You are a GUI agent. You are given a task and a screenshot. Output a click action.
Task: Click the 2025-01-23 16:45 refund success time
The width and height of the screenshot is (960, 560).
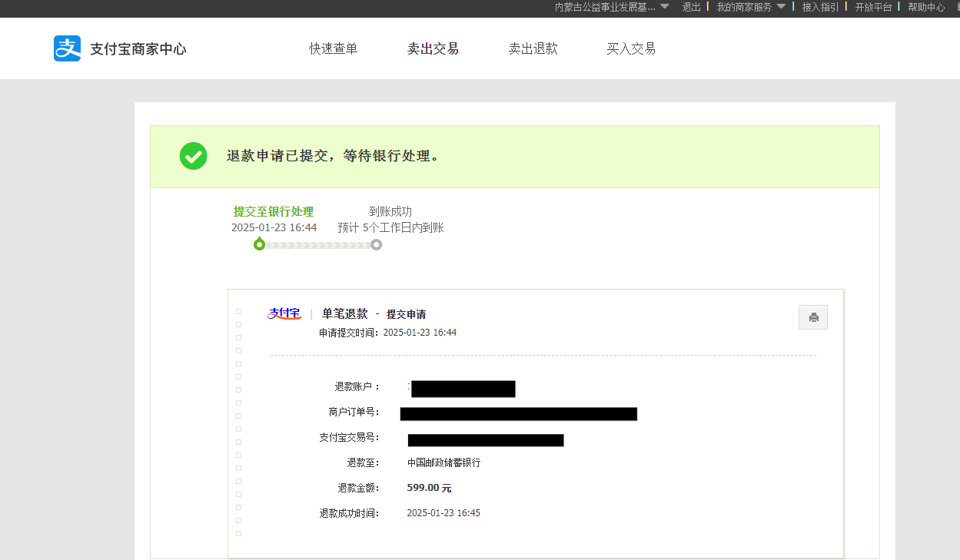[443, 513]
